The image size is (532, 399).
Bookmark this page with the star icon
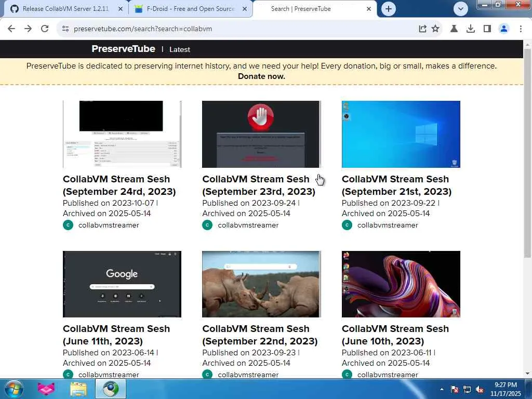pos(435,29)
